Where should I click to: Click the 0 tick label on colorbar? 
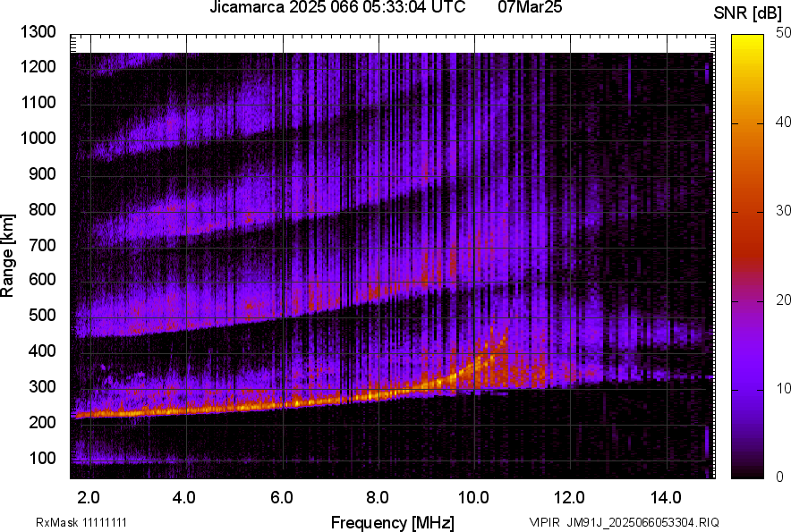780,477
